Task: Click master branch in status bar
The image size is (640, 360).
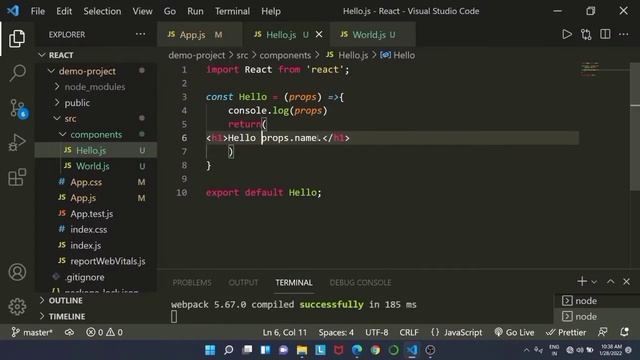Action: (x=32, y=332)
